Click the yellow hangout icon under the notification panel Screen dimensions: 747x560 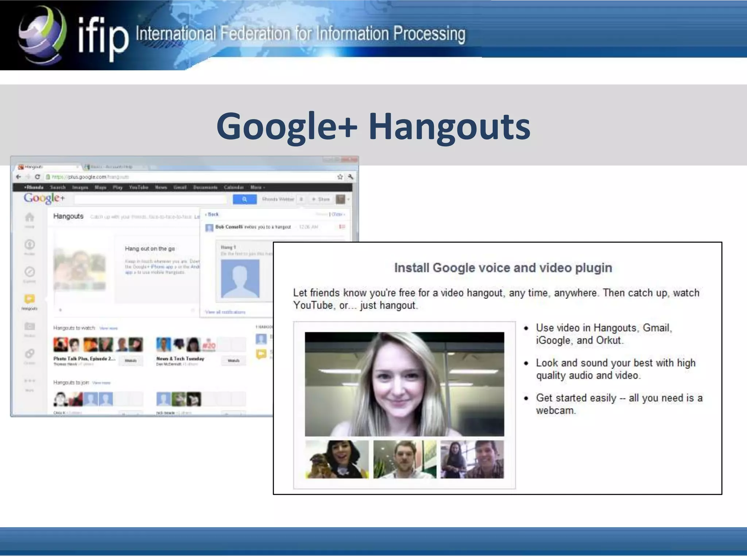coord(261,354)
